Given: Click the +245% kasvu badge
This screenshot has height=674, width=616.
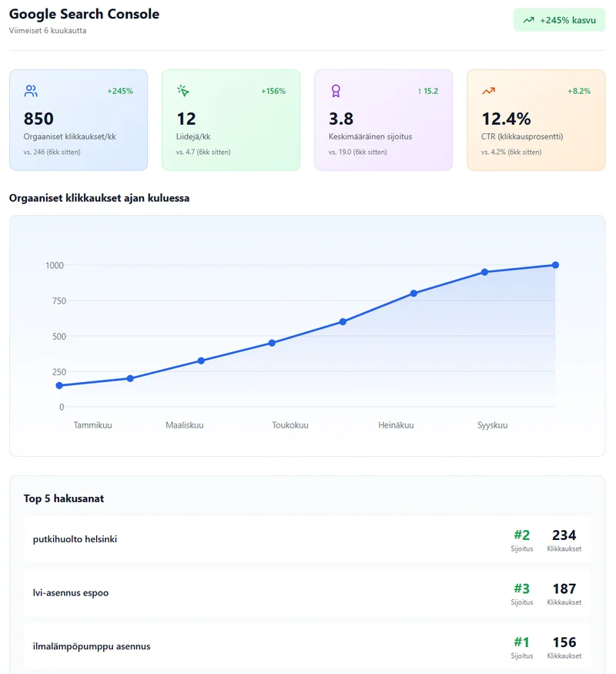Looking at the screenshot, I should 559,20.
